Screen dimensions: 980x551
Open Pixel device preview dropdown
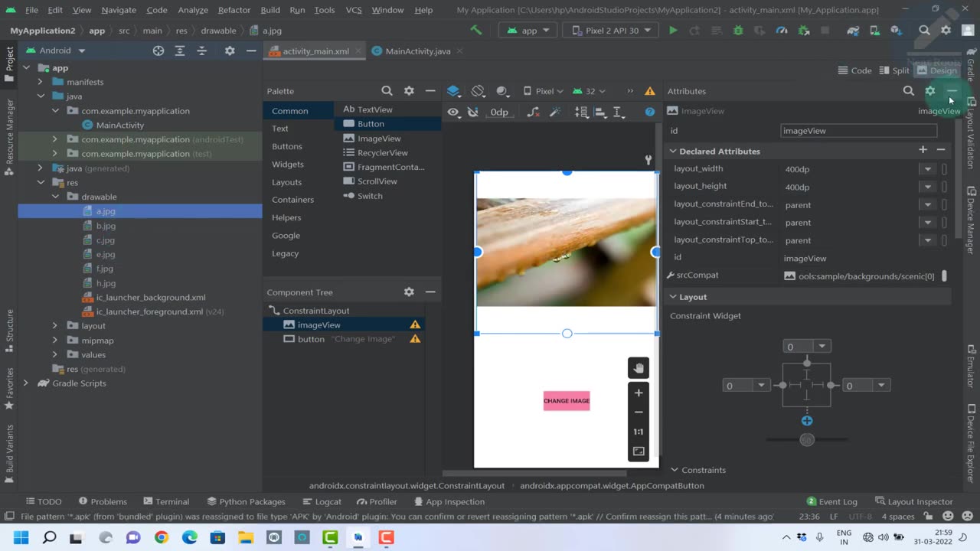[x=543, y=91]
